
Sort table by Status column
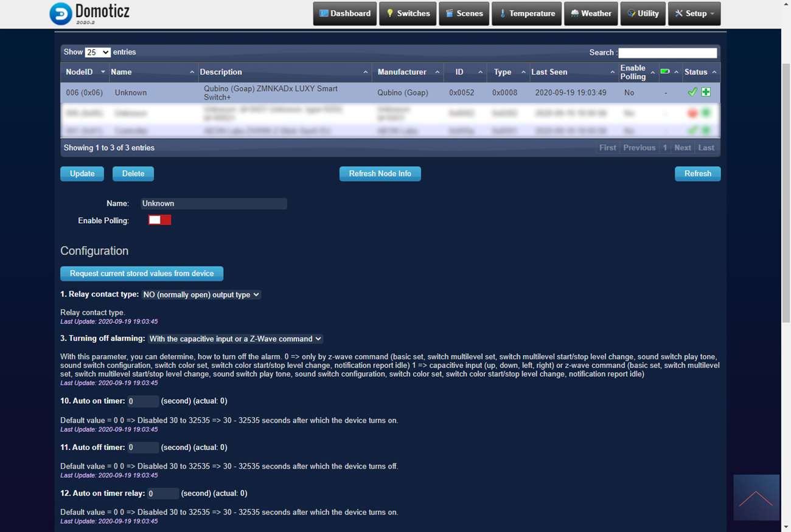coord(702,72)
